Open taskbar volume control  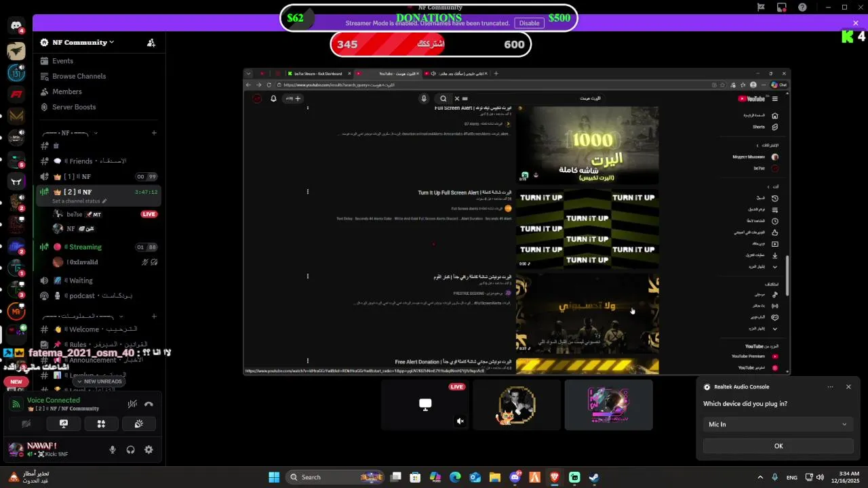[820, 477]
